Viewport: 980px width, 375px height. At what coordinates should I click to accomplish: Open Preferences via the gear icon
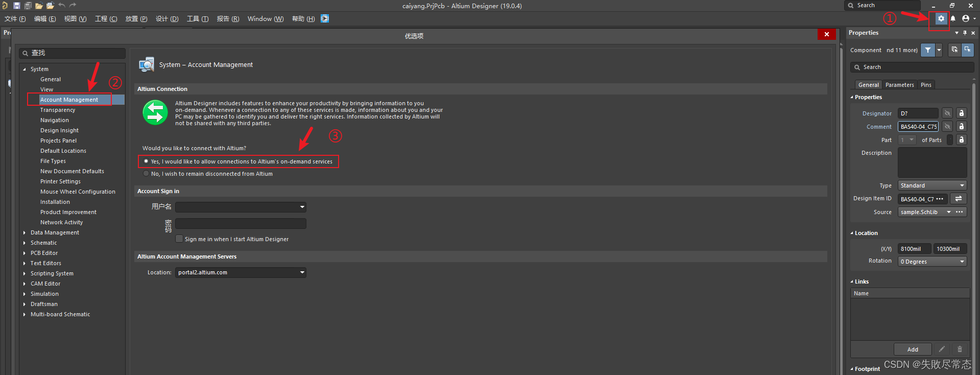point(941,18)
